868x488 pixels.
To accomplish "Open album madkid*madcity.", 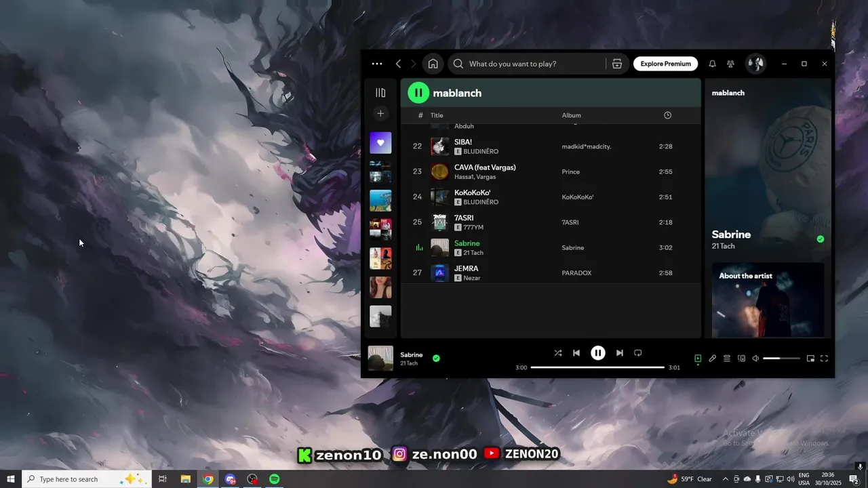I will (586, 146).
